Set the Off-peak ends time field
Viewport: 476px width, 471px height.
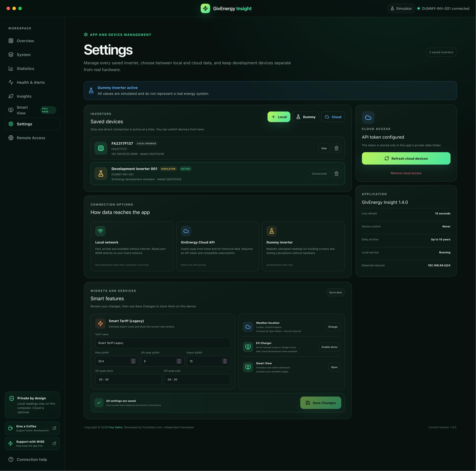[x=197, y=379]
